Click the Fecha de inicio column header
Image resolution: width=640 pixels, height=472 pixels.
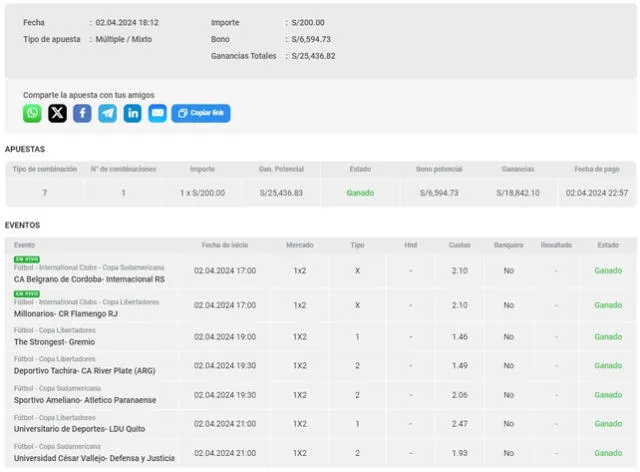[x=225, y=245]
